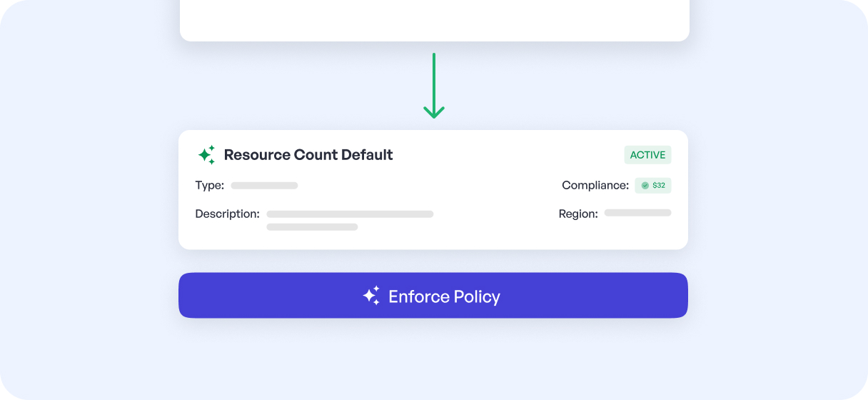Viewport: 868px width, 400px height.
Task: Select the first Description placeholder line
Action: coord(350,214)
